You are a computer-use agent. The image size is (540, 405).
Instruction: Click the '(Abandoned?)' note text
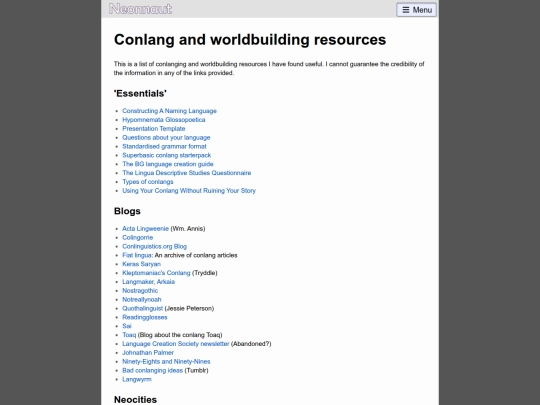coord(251,344)
